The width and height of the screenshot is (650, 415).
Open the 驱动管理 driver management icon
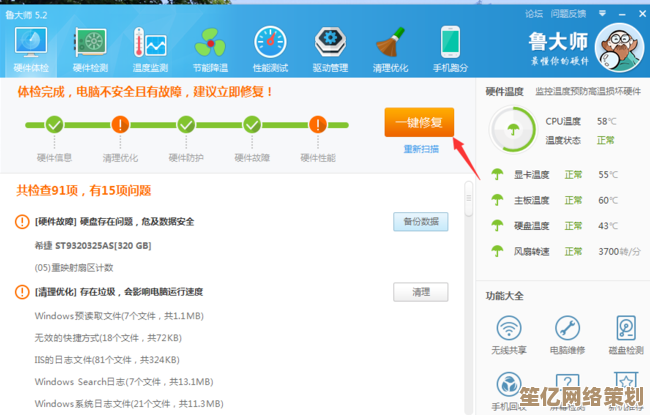click(330, 47)
